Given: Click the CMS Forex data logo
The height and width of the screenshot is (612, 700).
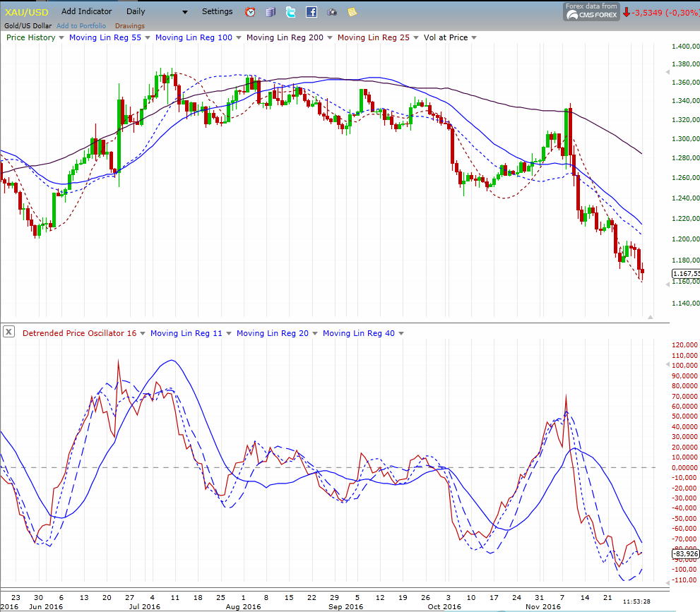Looking at the screenshot, I should tap(591, 11).
